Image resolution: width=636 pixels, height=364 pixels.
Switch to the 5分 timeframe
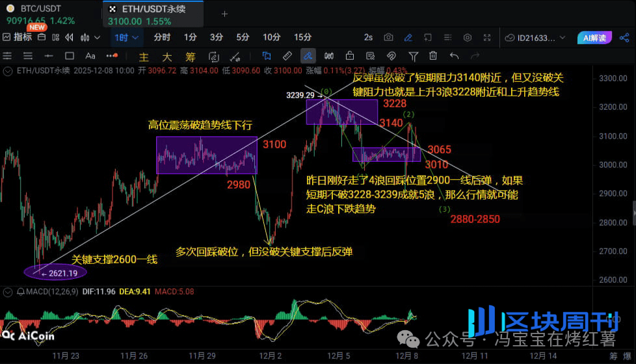243,37
